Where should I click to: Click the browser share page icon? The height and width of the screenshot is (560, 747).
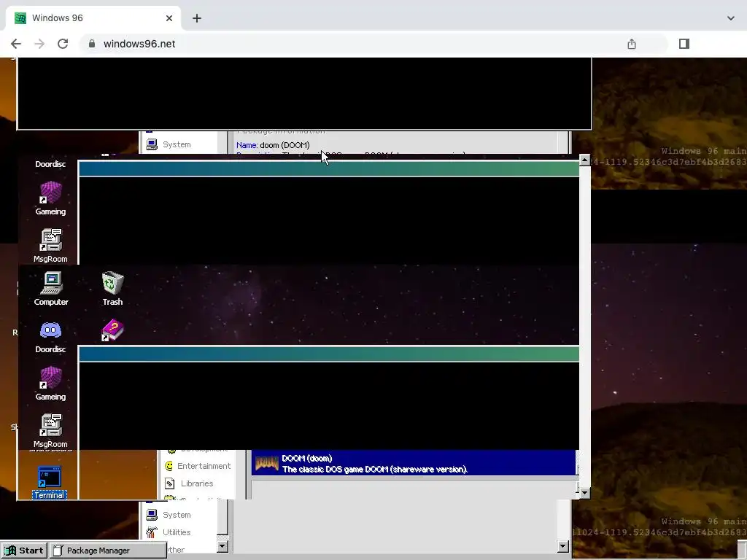point(632,44)
